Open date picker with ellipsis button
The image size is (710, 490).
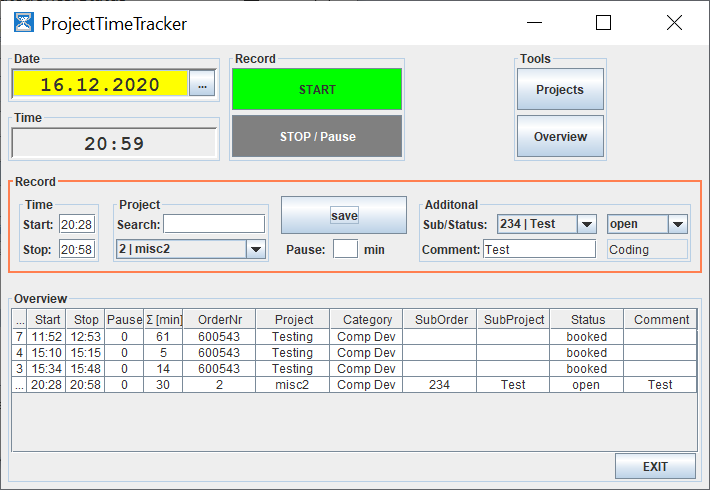pos(202,86)
